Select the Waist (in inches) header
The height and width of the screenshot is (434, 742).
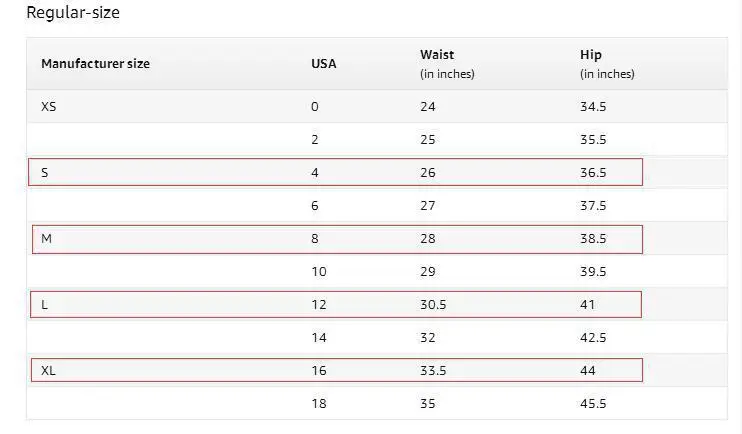coord(447,64)
